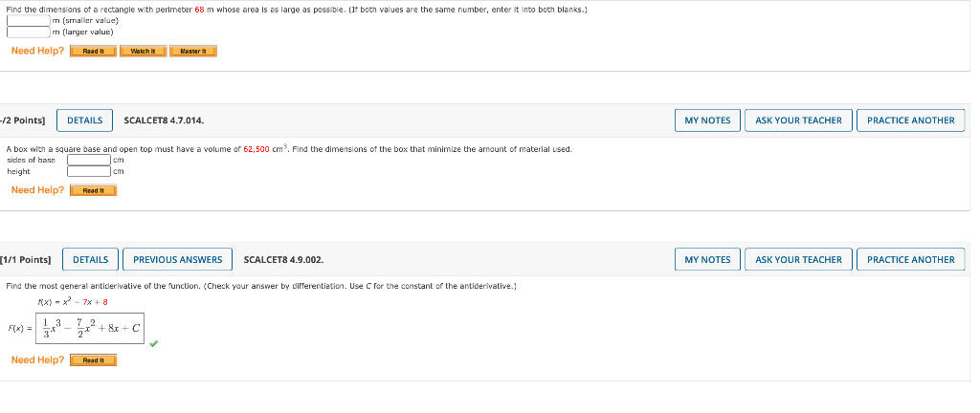The height and width of the screenshot is (413, 980).
Task: Open Read It for box problem
Action: coord(93,190)
